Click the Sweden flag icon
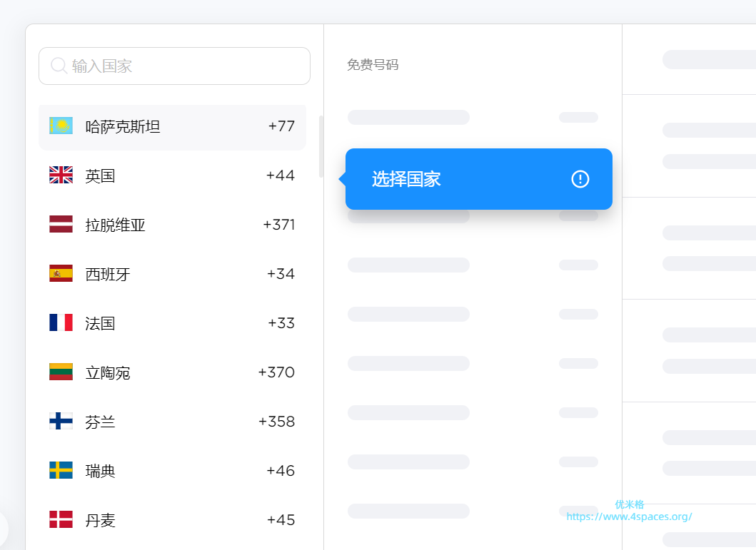The image size is (756, 550). 61,471
